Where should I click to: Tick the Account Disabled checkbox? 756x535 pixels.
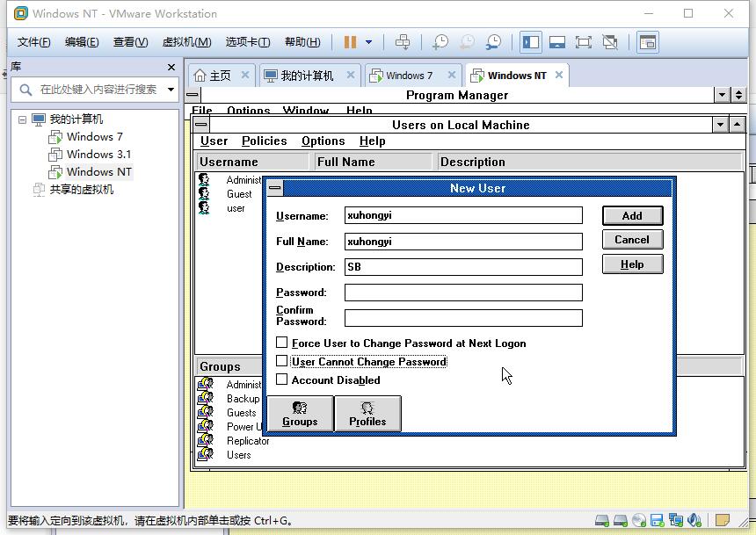(281, 380)
